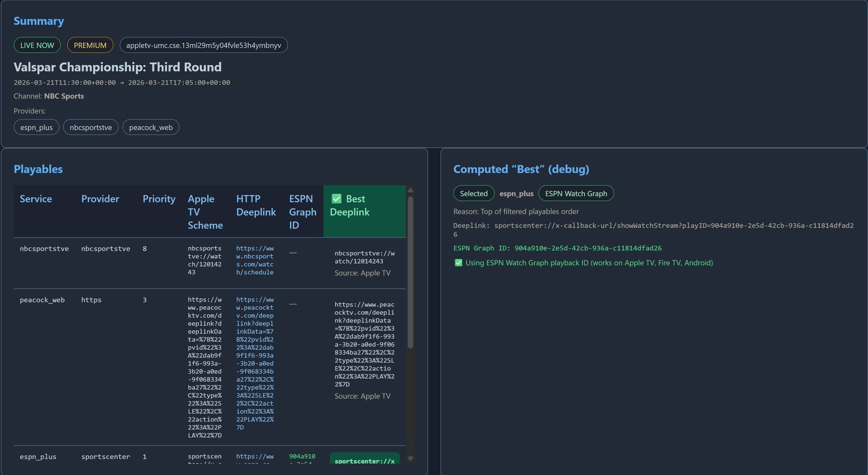Open the peacocktv.com HTTP deeplink
The image size is (868, 475).
255,363
